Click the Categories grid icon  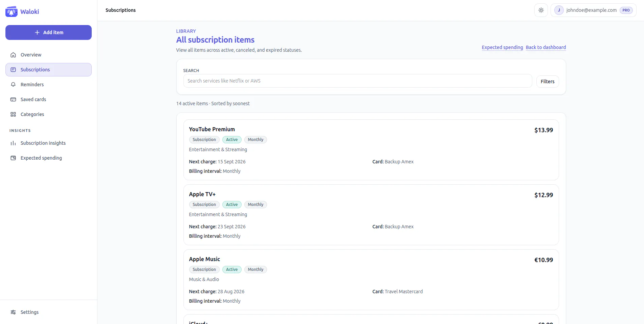13,114
